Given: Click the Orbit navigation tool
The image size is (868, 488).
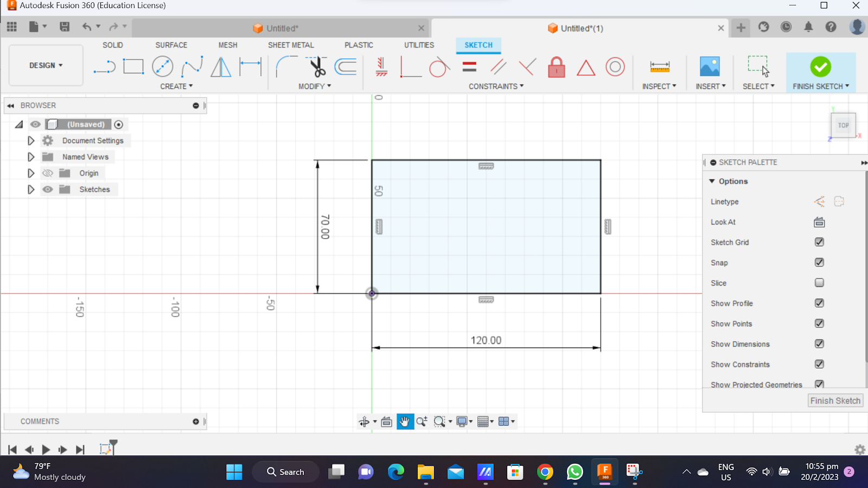Looking at the screenshot, I should point(364,422).
